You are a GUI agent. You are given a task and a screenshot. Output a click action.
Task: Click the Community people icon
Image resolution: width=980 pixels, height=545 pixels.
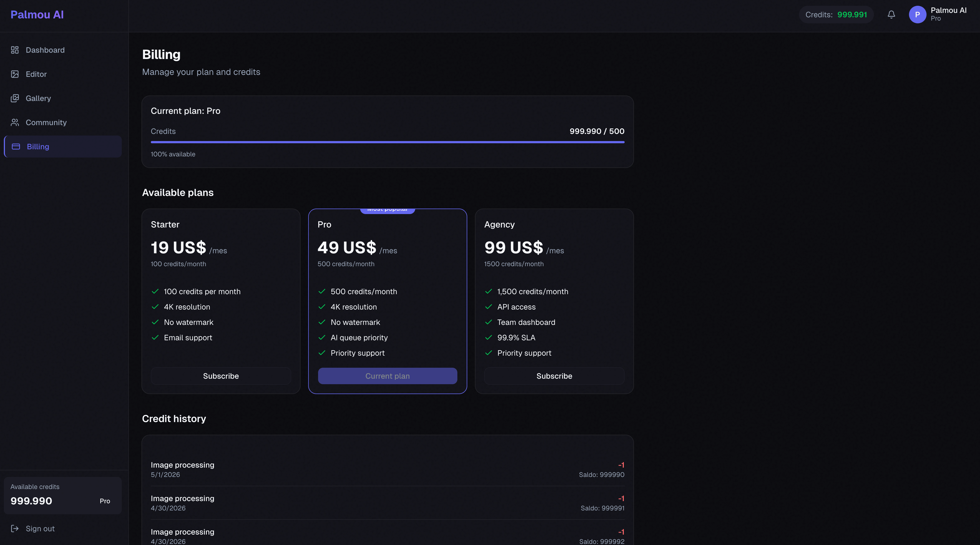click(x=15, y=122)
